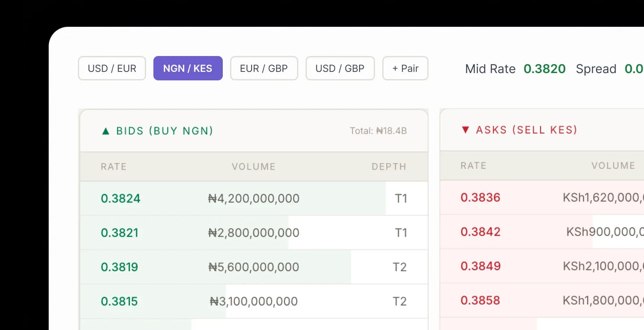Select bid rate 0.3821

[120, 233]
